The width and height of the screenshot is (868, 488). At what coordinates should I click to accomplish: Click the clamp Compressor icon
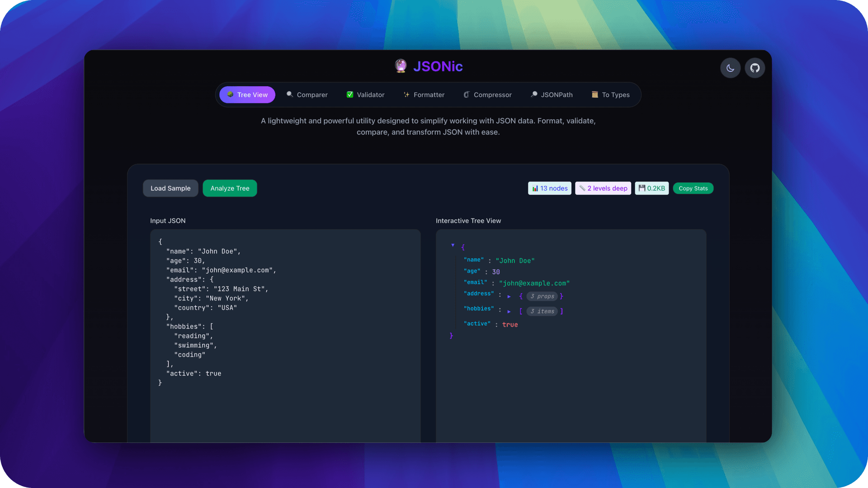click(x=466, y=94)
